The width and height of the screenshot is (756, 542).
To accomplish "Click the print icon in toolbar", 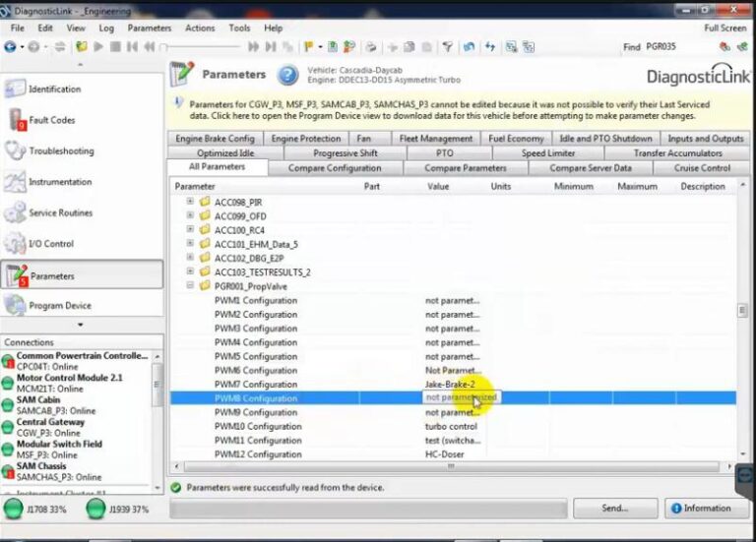I will coord(371,47).
